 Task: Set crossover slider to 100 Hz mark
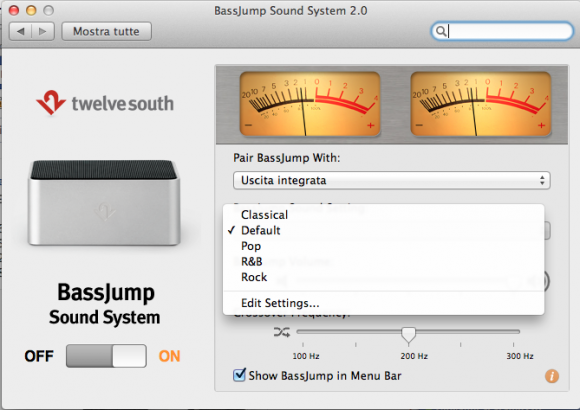[303, 332]
